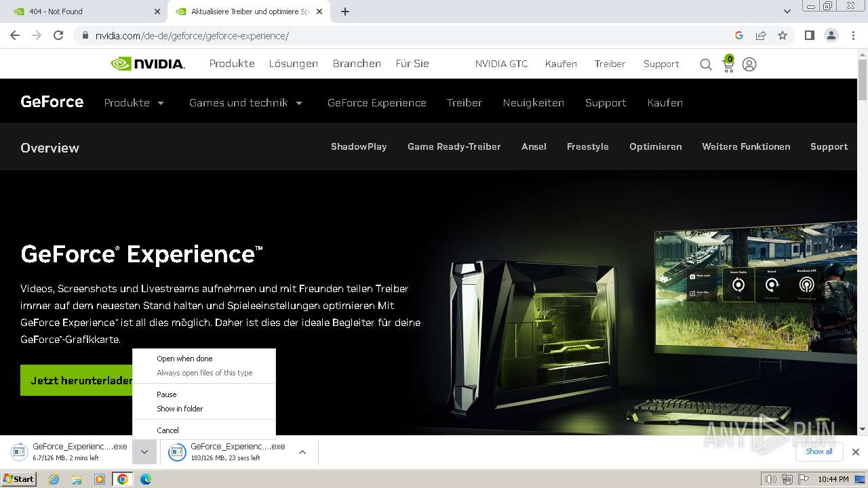Jump to the ShadowPlay section
This screenshot has height=488, width=868.
359,146
